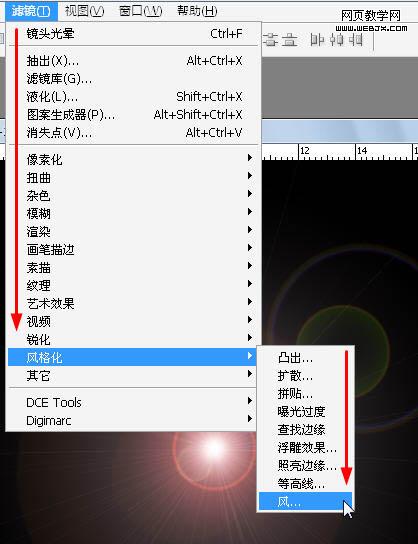
Task: Click the distribute vertical centers icon
Action: click(x=270, y=40)
